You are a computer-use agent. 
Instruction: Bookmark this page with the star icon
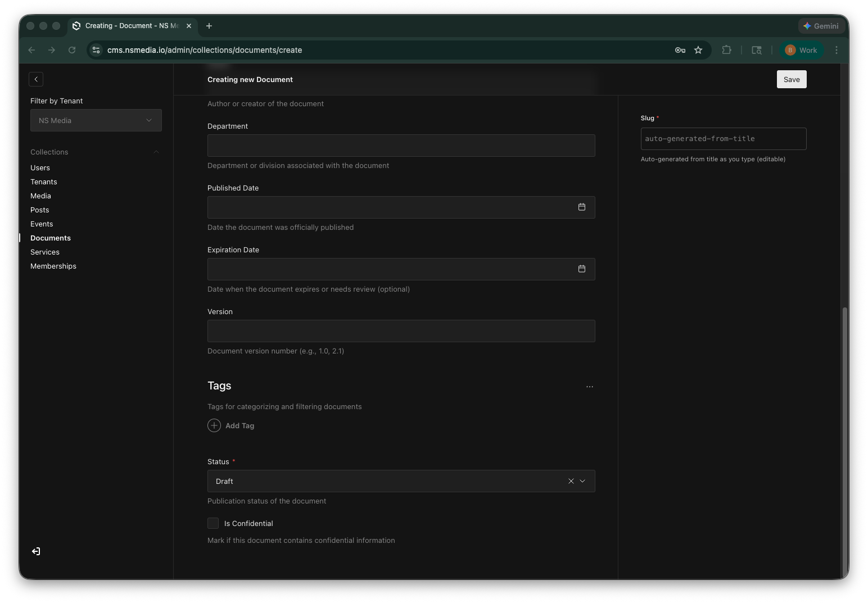click(698, 50)
